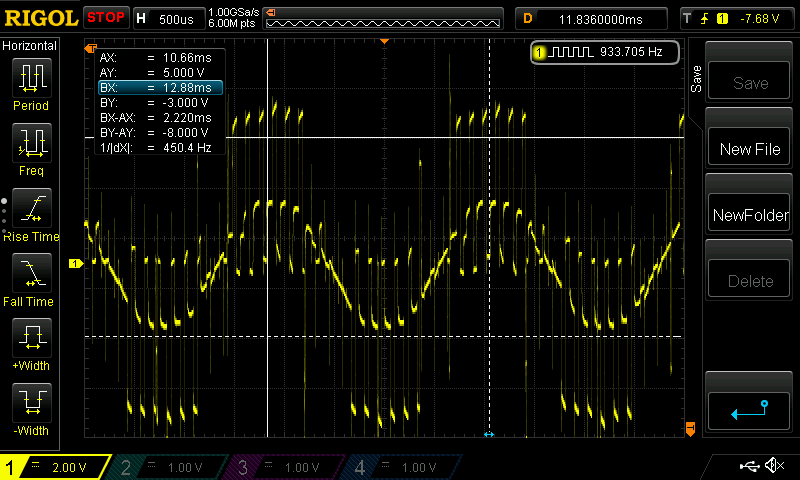Screen dimensions: 800x480
Task: Click the frequency counter 933.705 Hz readout
Action: click(631, 52)
